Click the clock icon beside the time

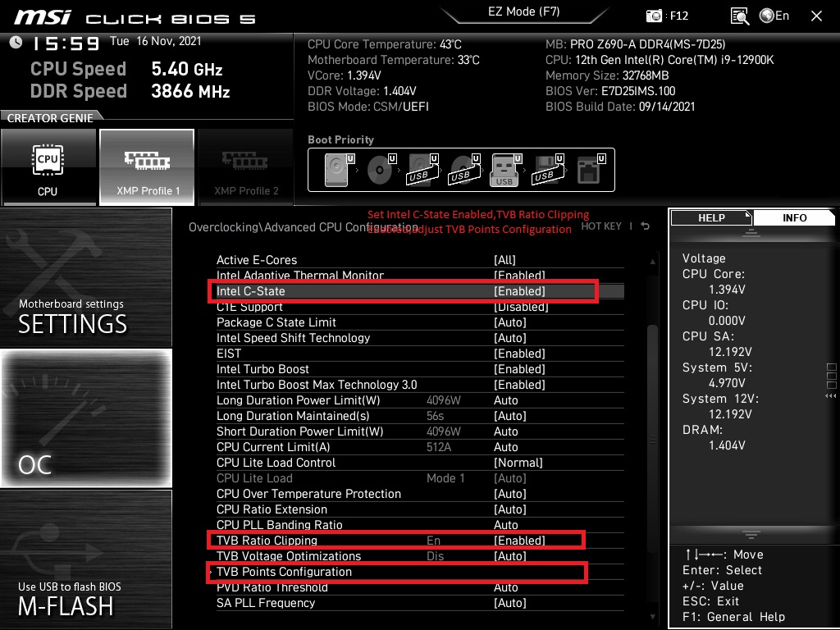click(16, 43)
